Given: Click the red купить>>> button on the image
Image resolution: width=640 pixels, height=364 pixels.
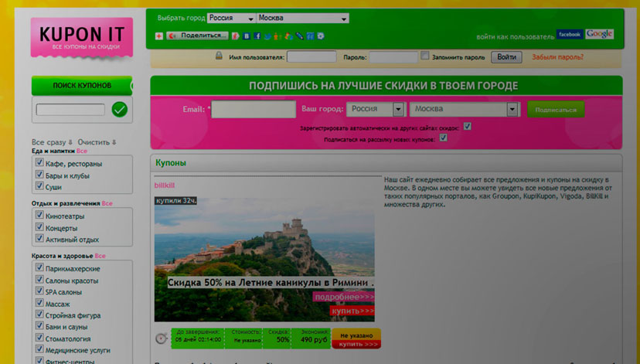Looking at the screenshot, I should tap(352, 311).
